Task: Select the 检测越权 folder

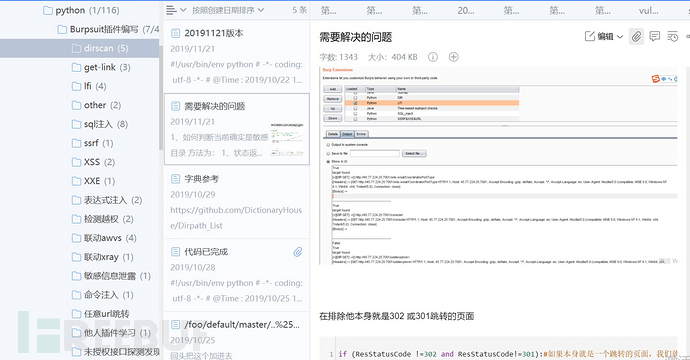Action: pyautogui.click(x=103, y=219)
